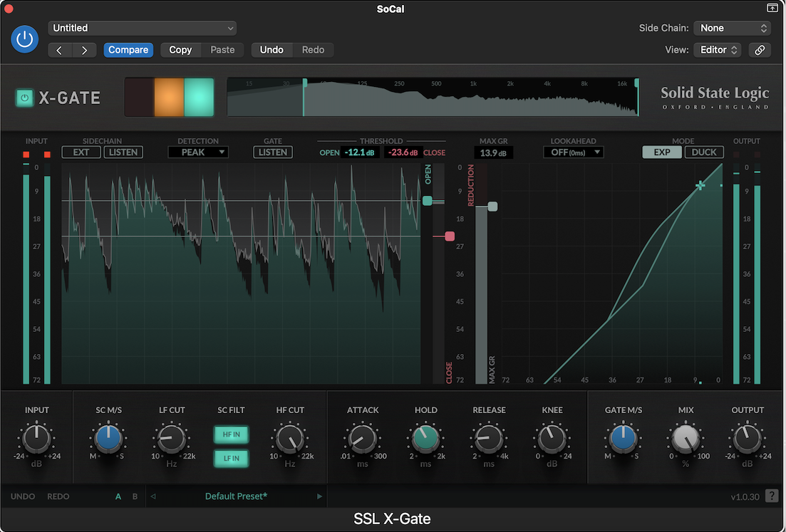Viewport: 786px width, 532px height.
Task: Click the red close threshold slider handle
Action: (449, 236)
